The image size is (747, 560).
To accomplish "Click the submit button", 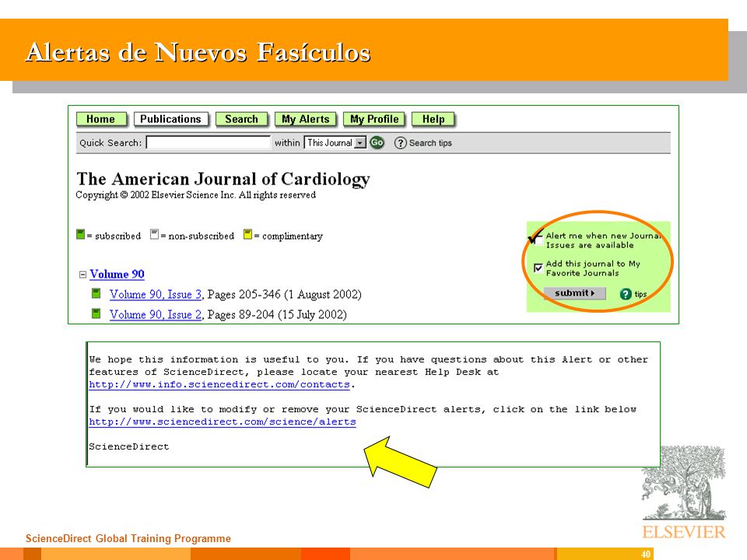I will coord(574,293).
